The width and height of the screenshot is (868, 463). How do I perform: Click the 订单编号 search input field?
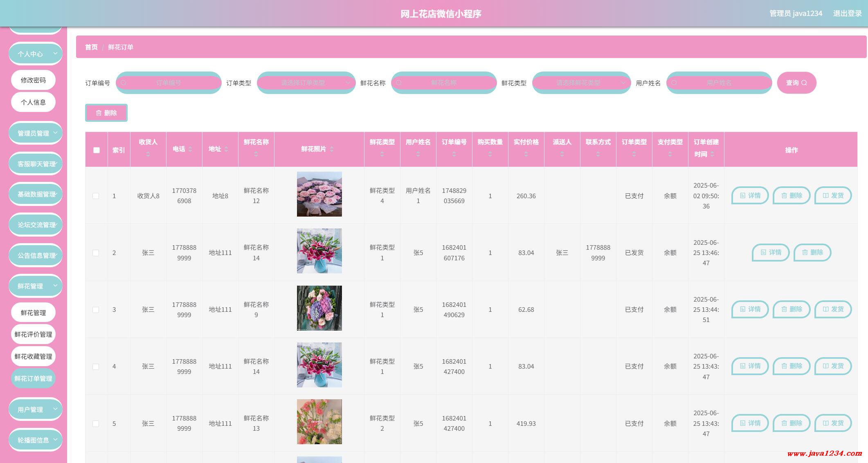[169, 83]
